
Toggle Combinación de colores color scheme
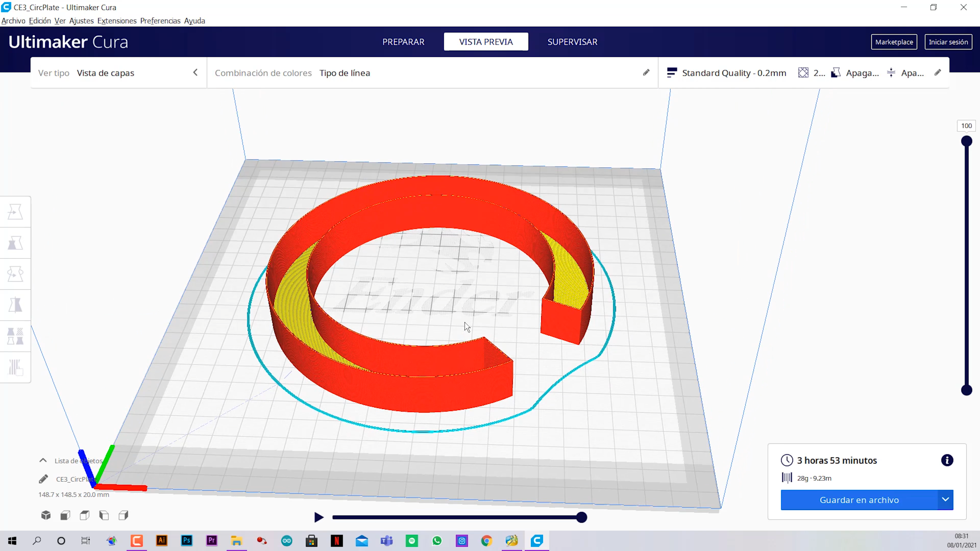tap(263, 72)
